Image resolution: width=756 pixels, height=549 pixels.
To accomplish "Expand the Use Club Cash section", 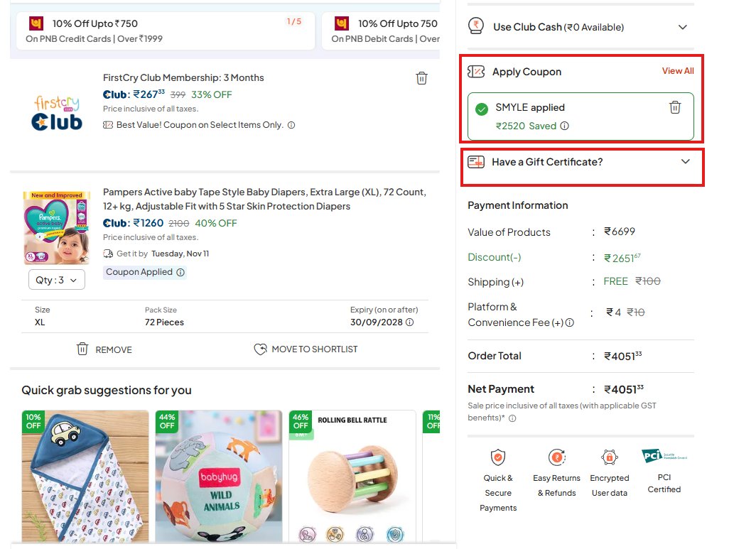I will 683,27.
